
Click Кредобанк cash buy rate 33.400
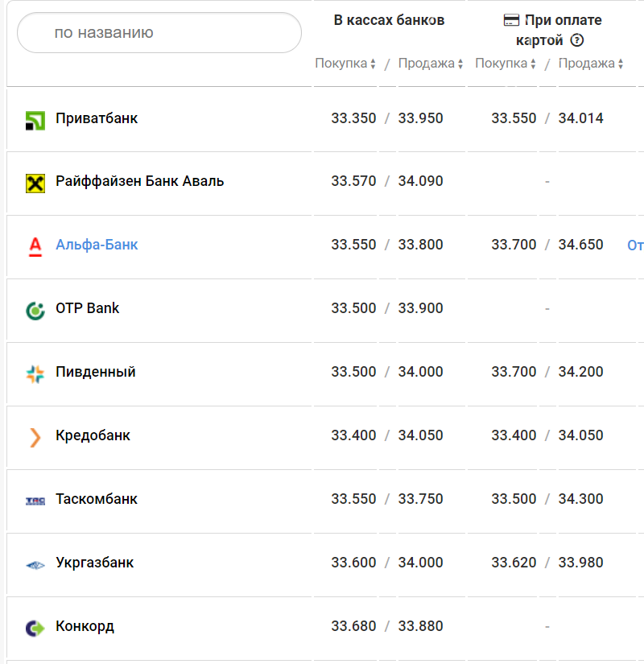pos(353,435)
